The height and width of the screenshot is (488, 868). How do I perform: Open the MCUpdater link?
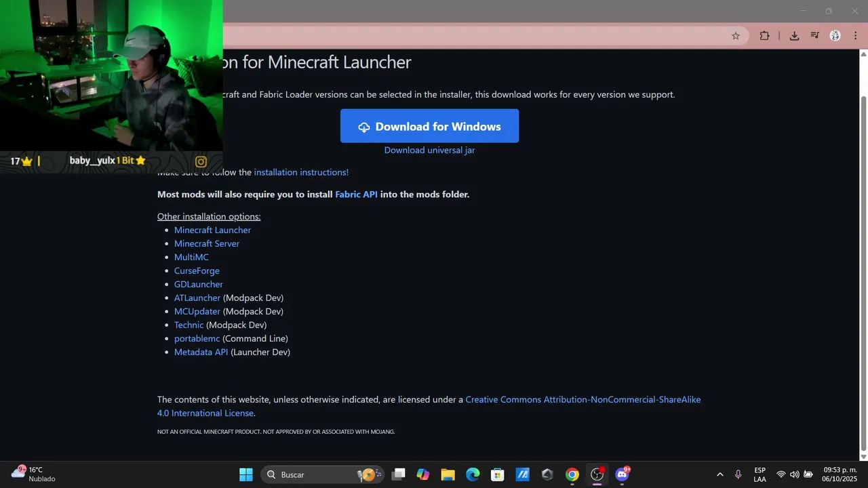197,311
